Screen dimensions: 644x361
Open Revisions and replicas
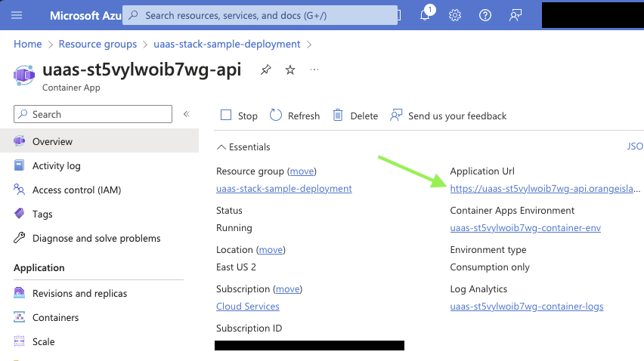pyautogui.click(x=79, y=293)
